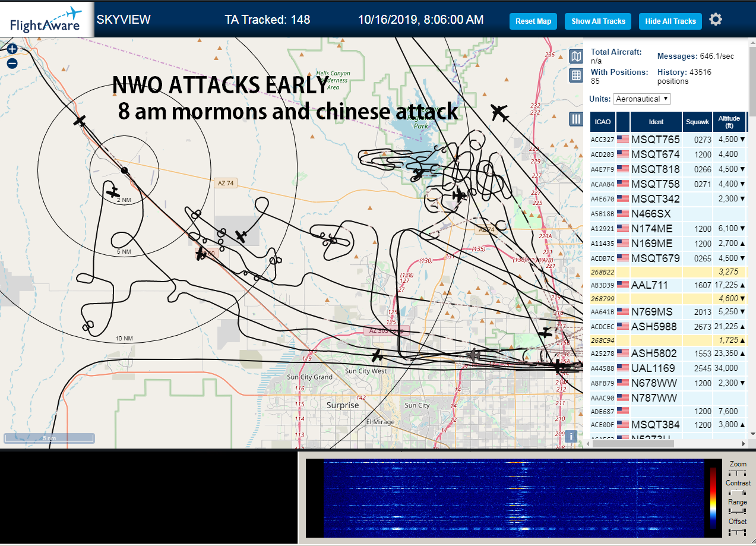Click the blue info 'i' icon on map
Viewport: 756px width, 546px height.
point(571,436)
